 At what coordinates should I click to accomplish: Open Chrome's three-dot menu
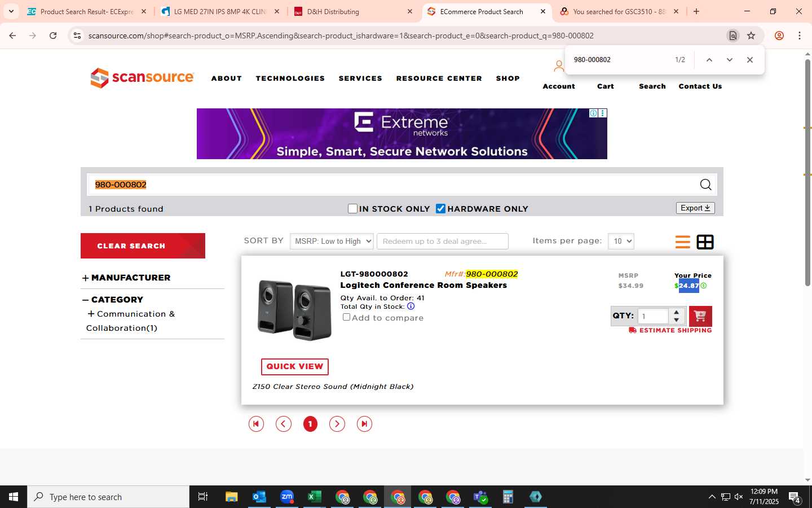pos(799,36)
